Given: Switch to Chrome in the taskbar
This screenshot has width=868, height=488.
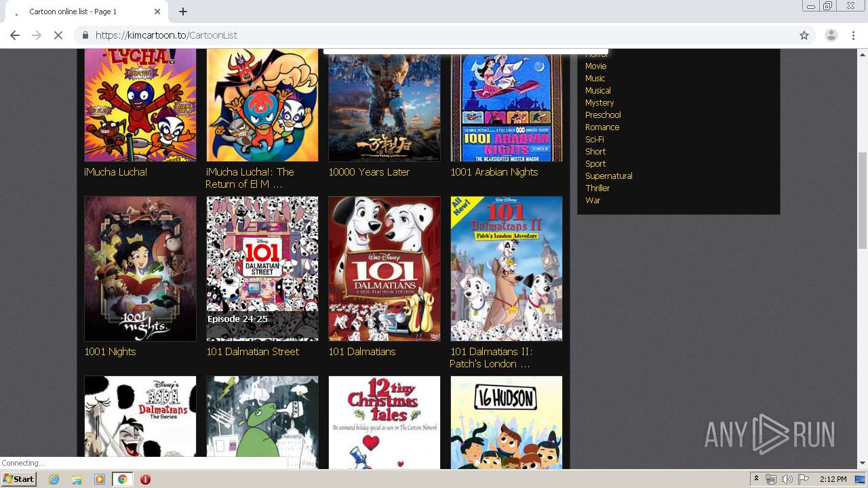Looking at the screenshot, I should pyautogui.click(x=122, y=479).
